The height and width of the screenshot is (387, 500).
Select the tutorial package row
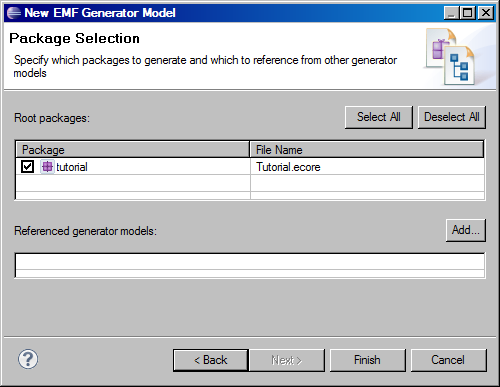click(x=250, y=166)
